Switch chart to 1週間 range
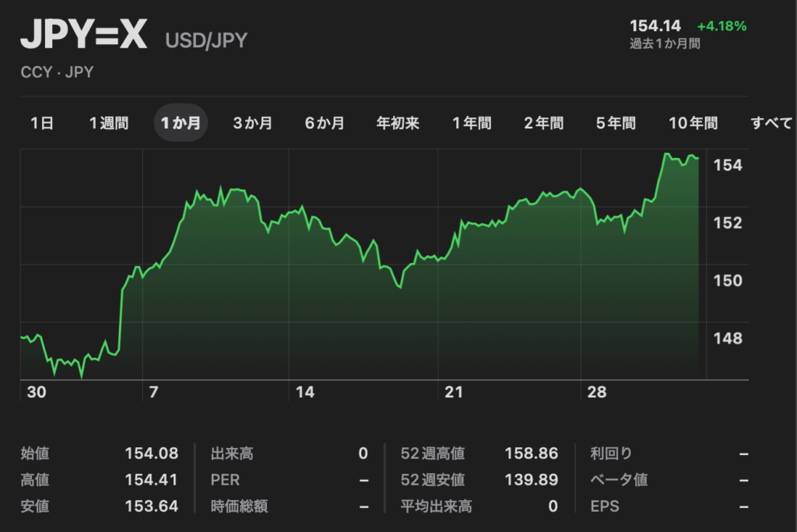This screenshot has width=797, height=532. [109, 123]
